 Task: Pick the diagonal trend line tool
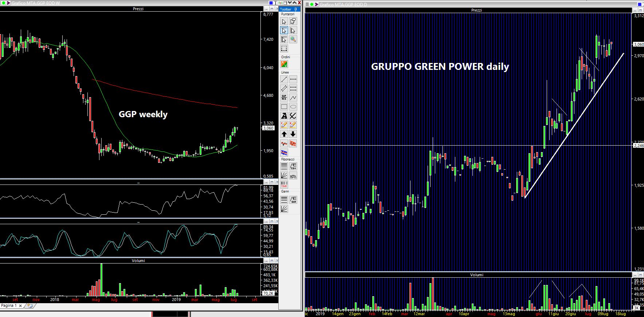coord(284,79)
